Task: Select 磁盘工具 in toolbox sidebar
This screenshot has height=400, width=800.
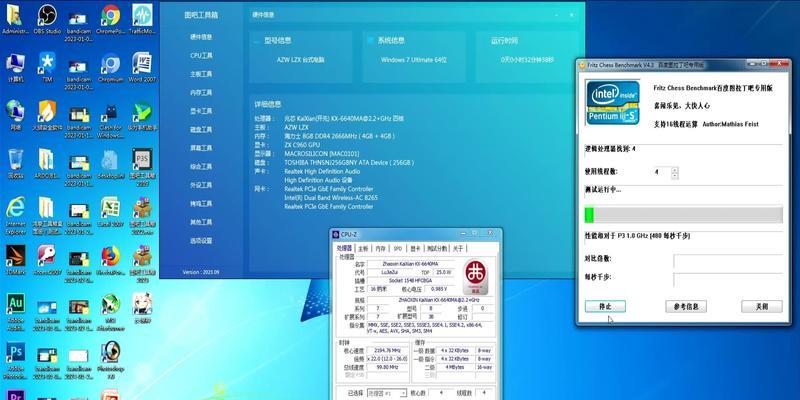Action: [201, 130]
